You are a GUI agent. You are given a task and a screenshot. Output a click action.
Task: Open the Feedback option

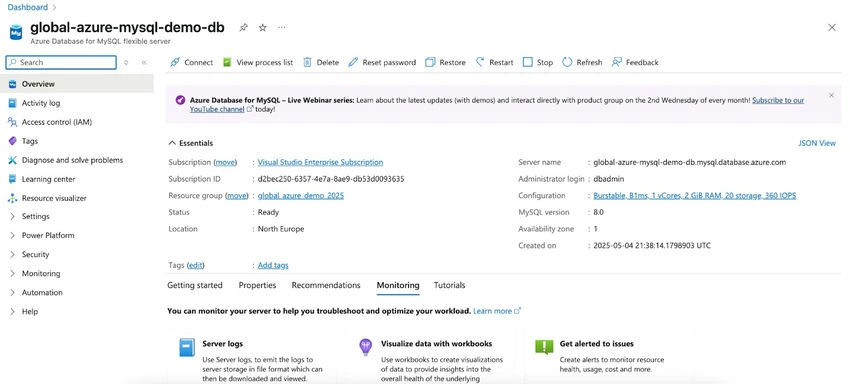coord(635,62)
